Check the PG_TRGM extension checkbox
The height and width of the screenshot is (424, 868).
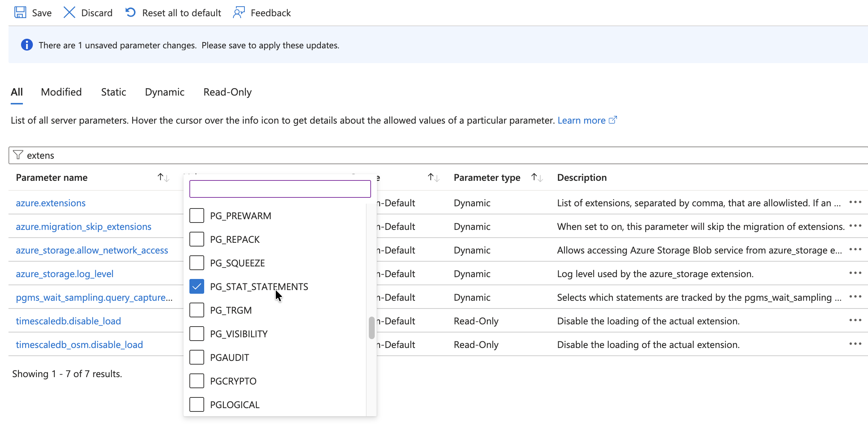pos(197,310)
